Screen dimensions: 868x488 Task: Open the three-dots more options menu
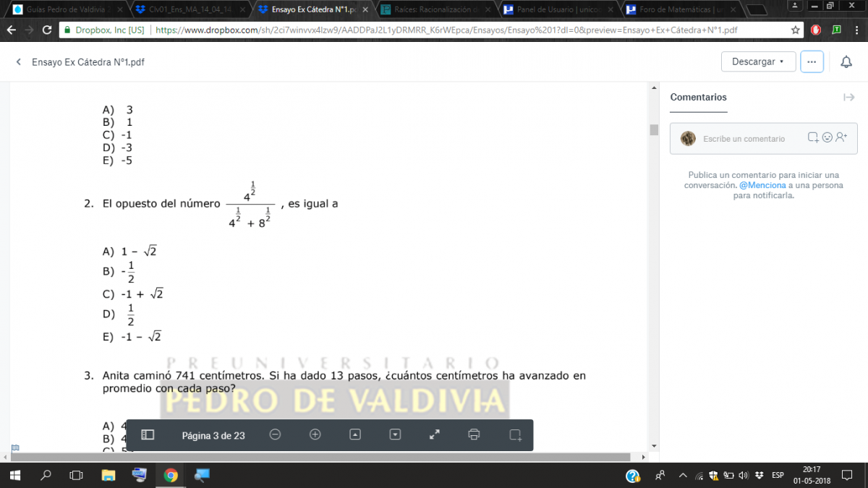point(812,62)
